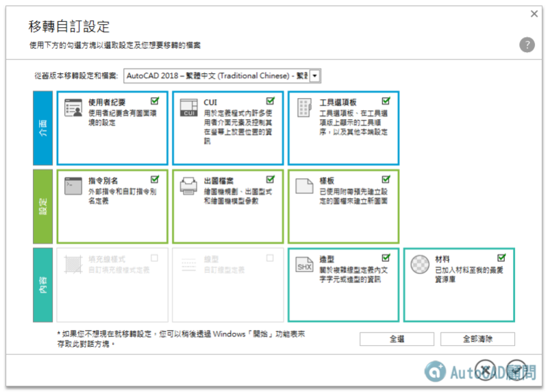This screenshot has height=392, width=548.
Task: Click the 從舊版本移轉設定和檔案 label
Action: coord(76,75)
